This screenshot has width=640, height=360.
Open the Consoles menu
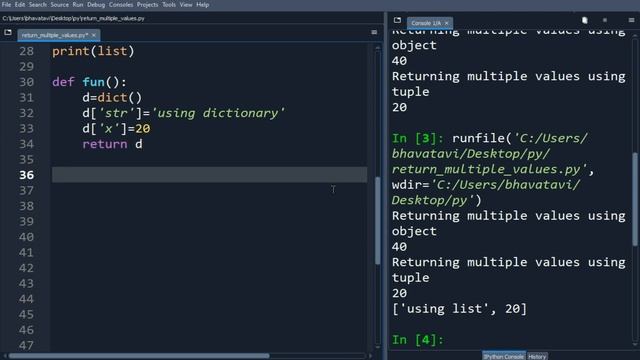121,5
